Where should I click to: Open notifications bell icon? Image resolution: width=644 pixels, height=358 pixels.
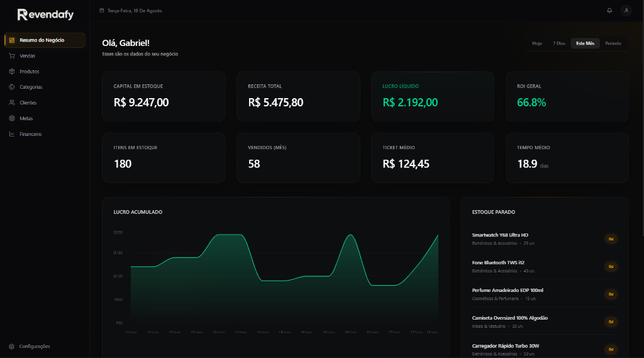tap(609, 11)
